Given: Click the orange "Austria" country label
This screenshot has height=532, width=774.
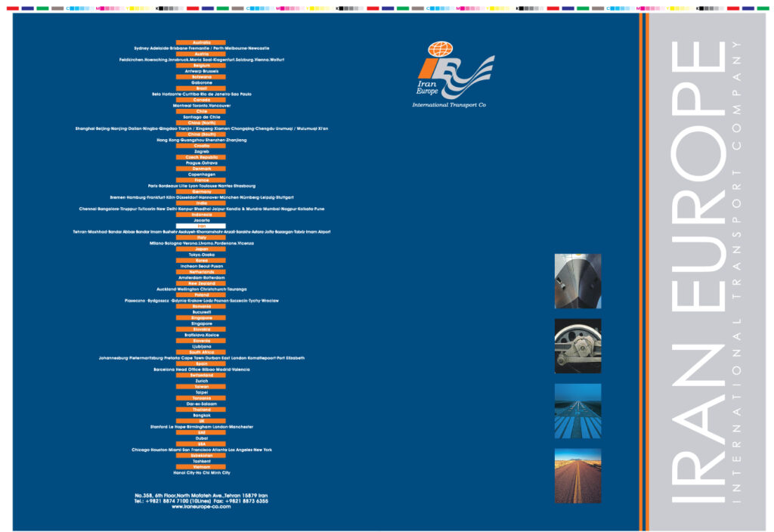Looking at the screenshot, I should point(201,54).
